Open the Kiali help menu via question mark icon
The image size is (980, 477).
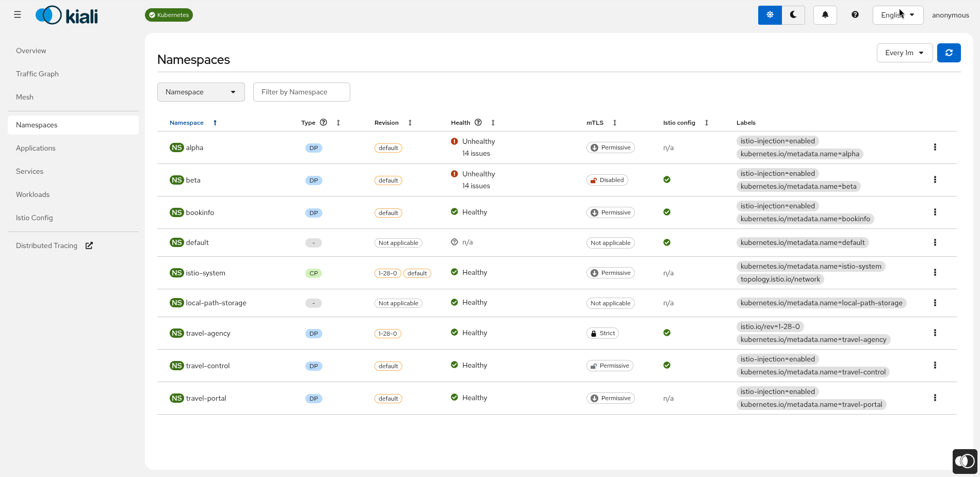(x=855, y=15)
